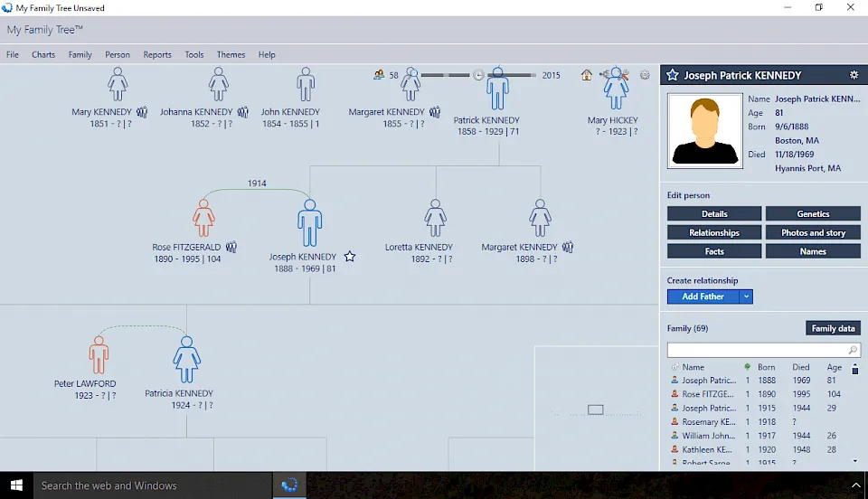Click the search magnifier in the family filter
The width and height of the screenshot is (868, 499).
click(853, 350)
